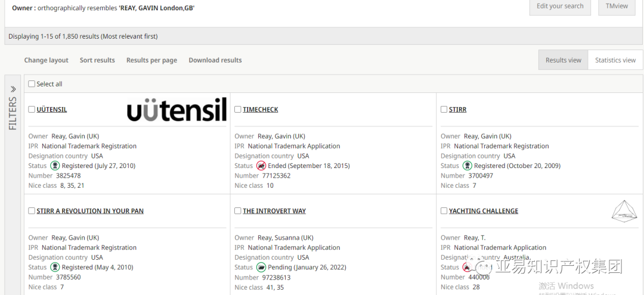Open the YACHTING CHALLENGE trademark link
The image size is (644, 295).
pos(484,211)
